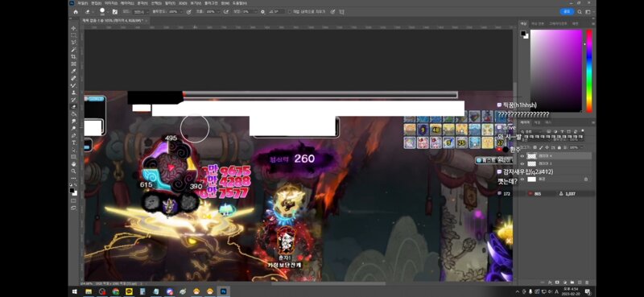Select the Eyedropper tool
This screenshot has width=644, height=297.
coord(73,71)
